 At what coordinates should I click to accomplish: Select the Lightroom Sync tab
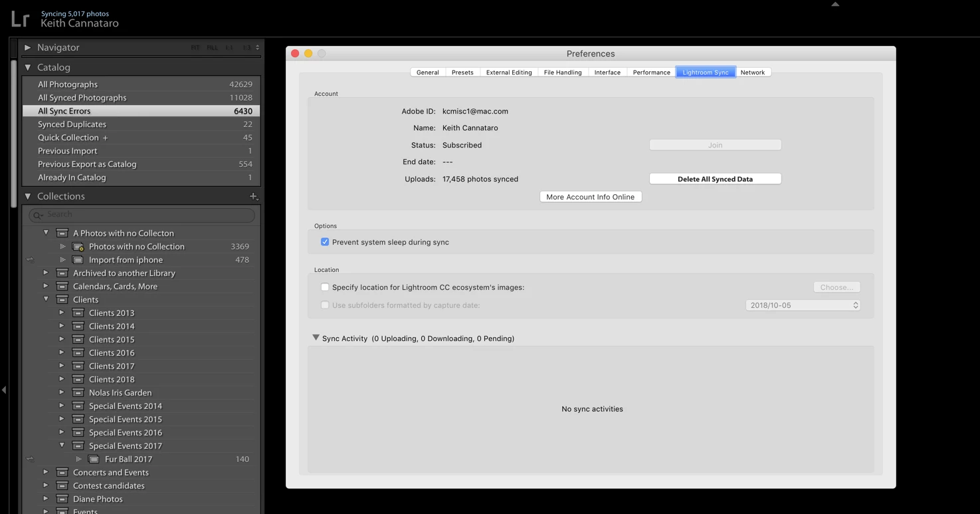point(706,72)
